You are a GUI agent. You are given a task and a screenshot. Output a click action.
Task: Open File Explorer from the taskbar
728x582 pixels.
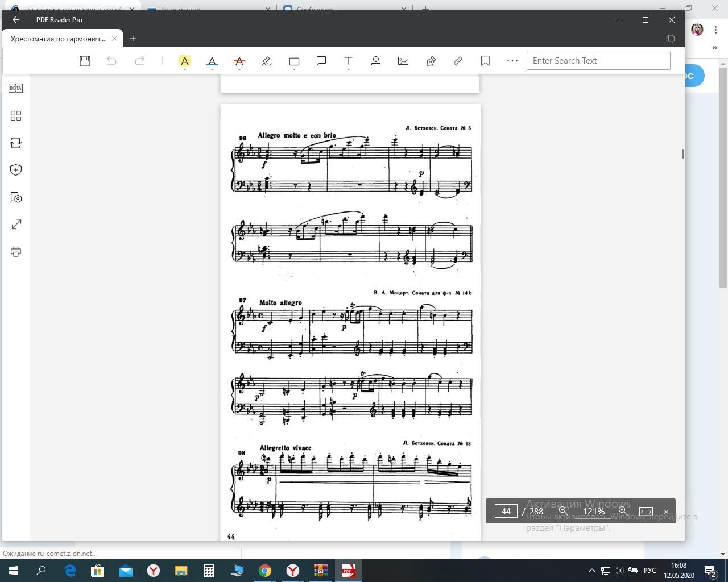tap(181, 571)
